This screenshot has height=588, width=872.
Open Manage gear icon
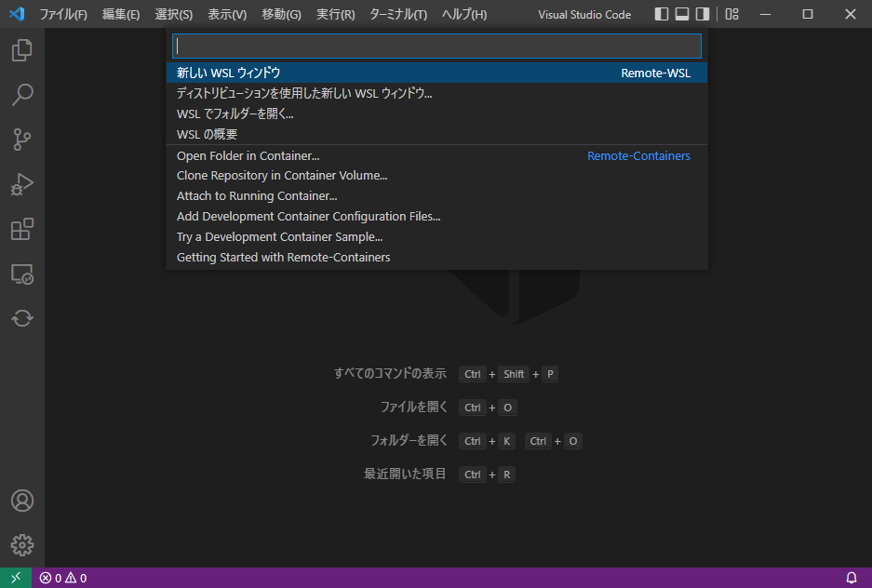pos(22,545)
